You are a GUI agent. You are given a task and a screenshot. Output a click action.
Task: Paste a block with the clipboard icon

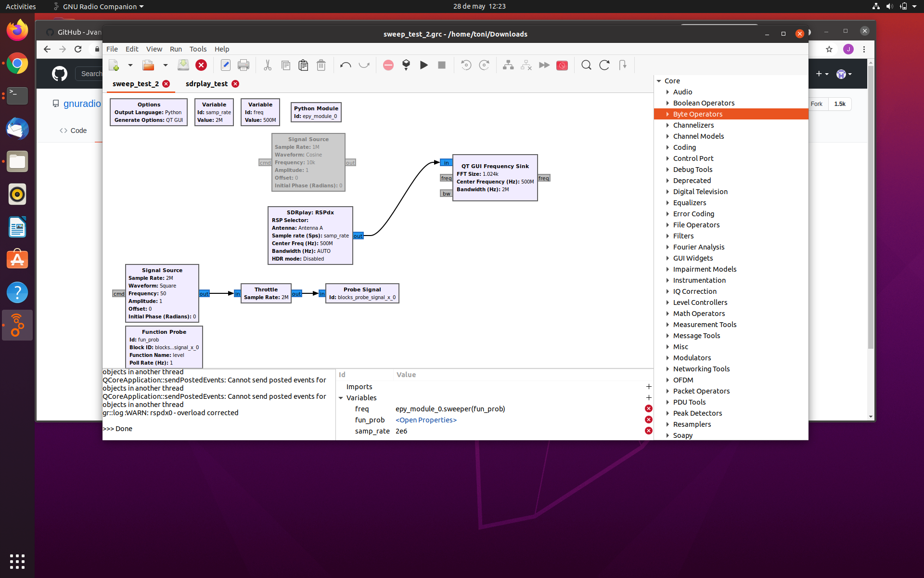pyautogui.click(x=303, y=65)
